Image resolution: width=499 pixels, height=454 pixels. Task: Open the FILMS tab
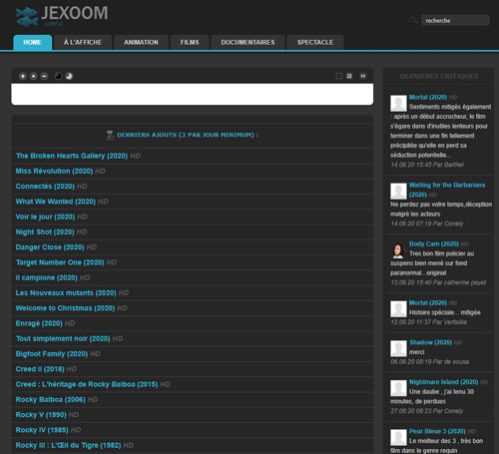point(190,42)
